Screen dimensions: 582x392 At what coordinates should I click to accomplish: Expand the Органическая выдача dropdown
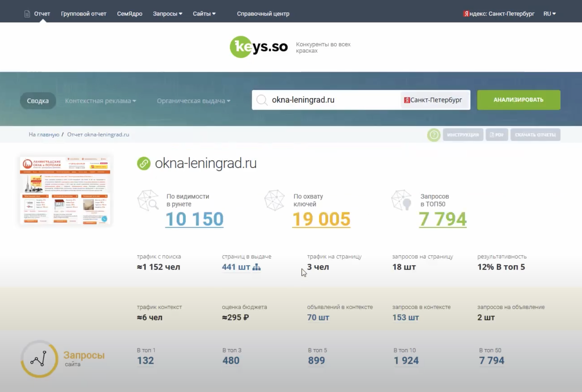click(x=194, y=101)
